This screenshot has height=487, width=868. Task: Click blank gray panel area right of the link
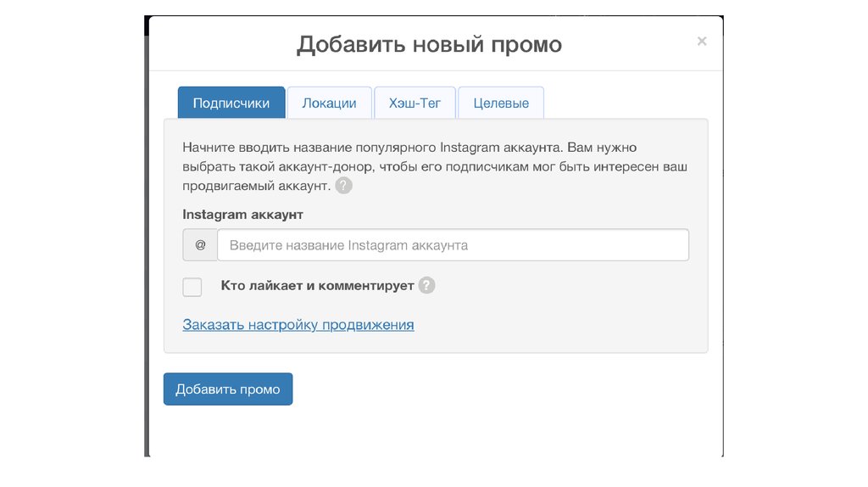point(559,324)
